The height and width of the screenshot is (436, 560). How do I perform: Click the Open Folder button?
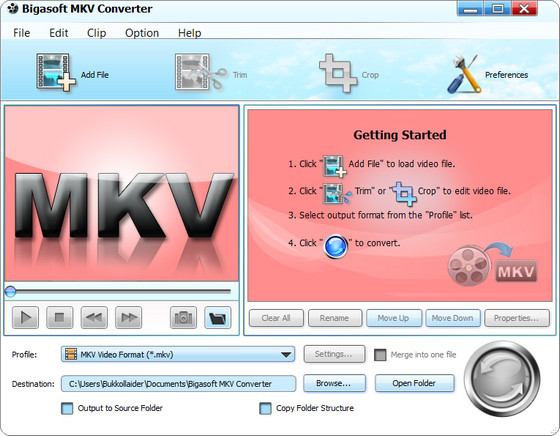[414, 383]
